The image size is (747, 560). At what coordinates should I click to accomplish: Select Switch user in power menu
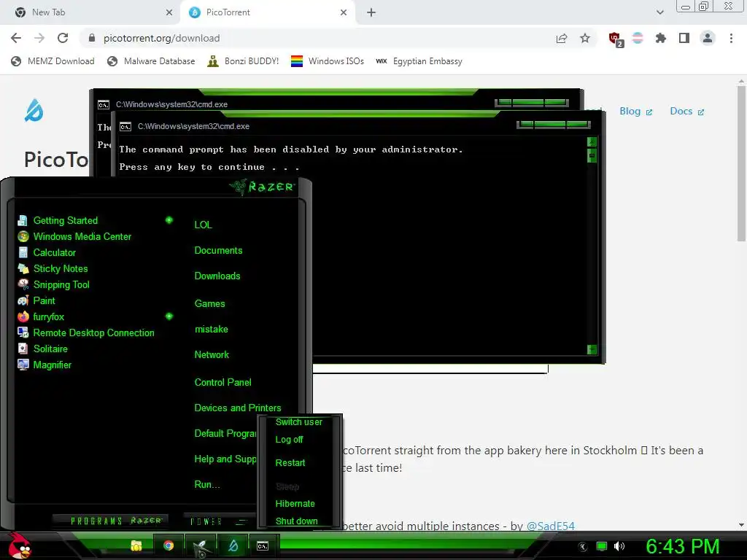(x=298, y=422)
